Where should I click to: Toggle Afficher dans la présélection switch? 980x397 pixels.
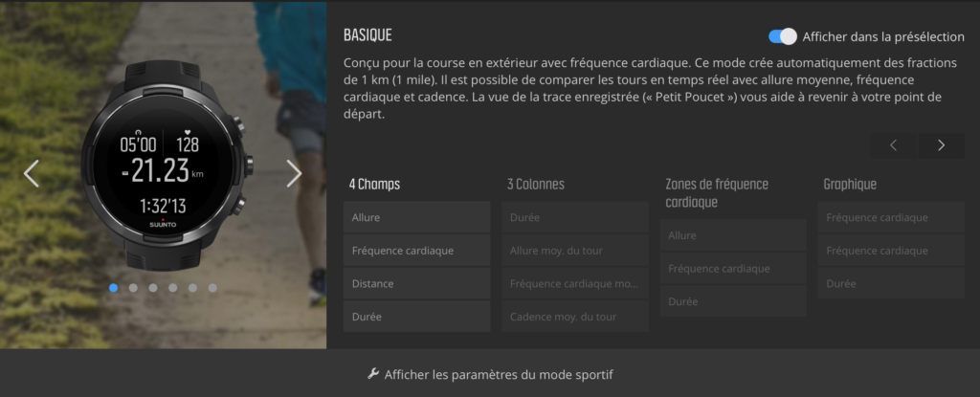click(x=783, y=36)
